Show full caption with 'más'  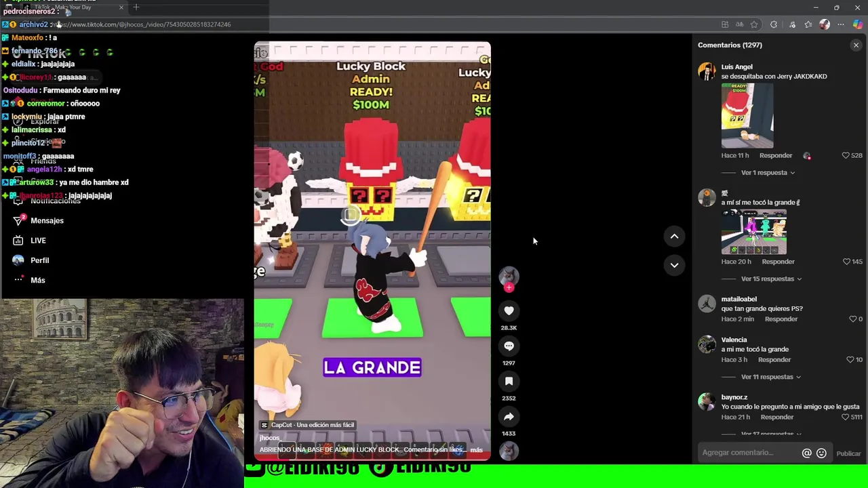476,450
